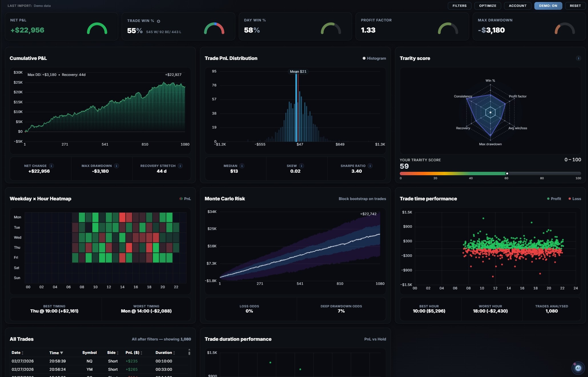Click Skew info icon

pyautogui.click(x=302, y=166)
